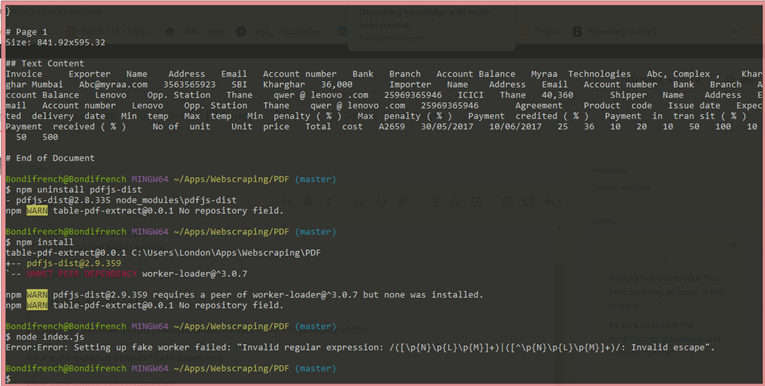Click 'but none was installed.' text
The height and width of the screenshot is (386, 765).
tap(423, 295)
